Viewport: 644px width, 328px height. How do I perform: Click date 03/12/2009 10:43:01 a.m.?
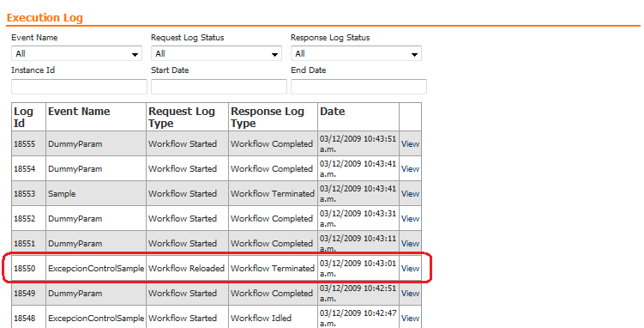(358, 269)
